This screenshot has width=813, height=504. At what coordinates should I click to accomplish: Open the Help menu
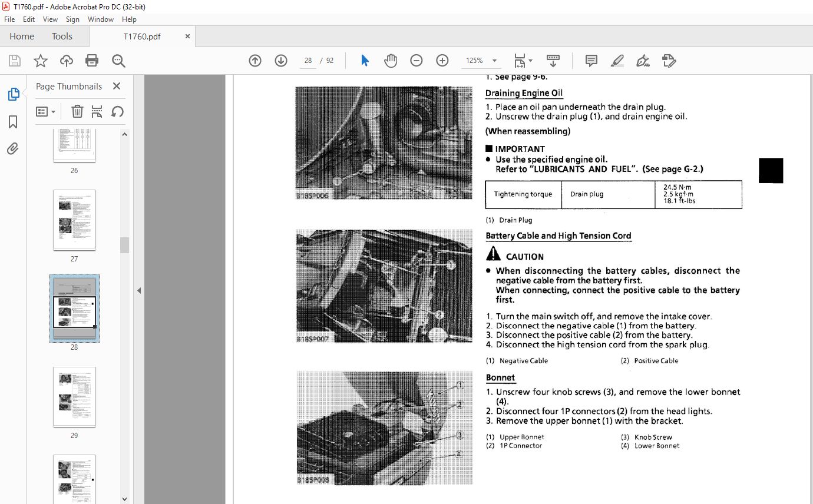coord(129,19)
